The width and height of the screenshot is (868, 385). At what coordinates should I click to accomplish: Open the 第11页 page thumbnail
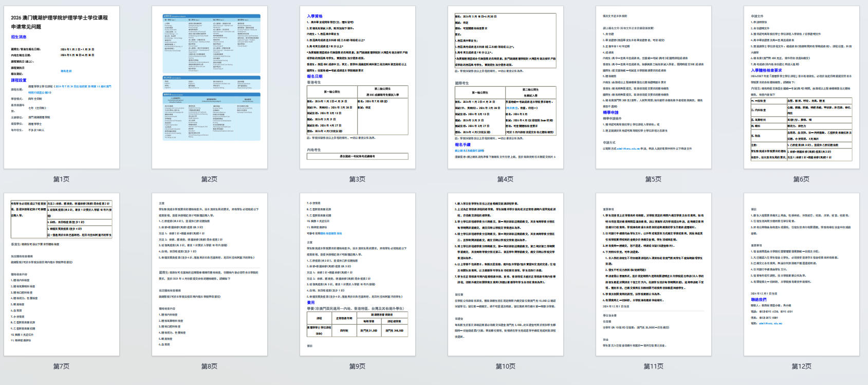(x=654, y=274)
